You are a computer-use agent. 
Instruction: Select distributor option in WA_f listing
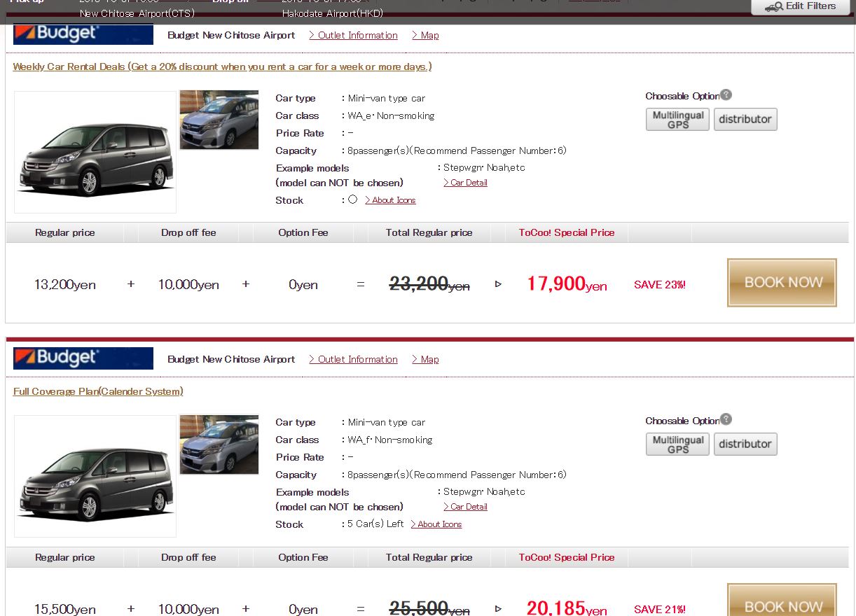click(745, 444)
